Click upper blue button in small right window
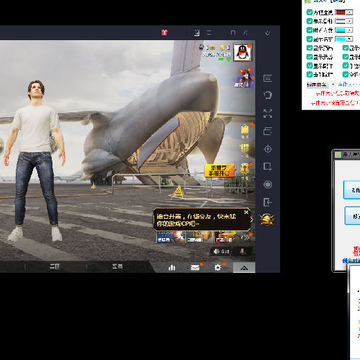Image resolution: width=360 pixels, height=360 pixels. [x=352, y=190]
